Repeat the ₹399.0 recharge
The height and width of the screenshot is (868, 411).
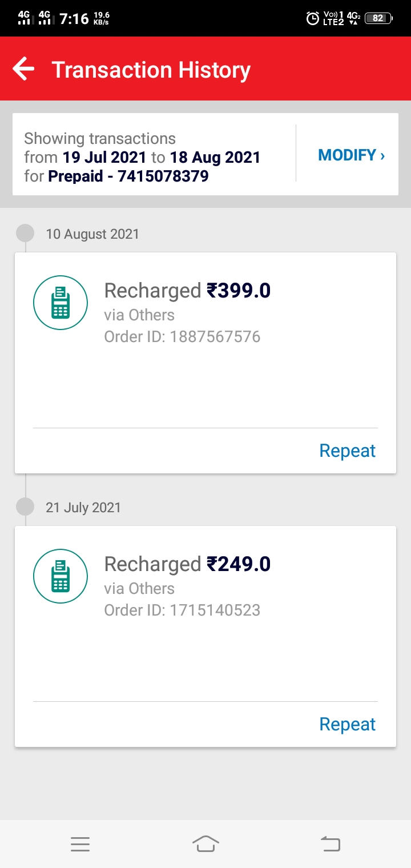(347, 451)
